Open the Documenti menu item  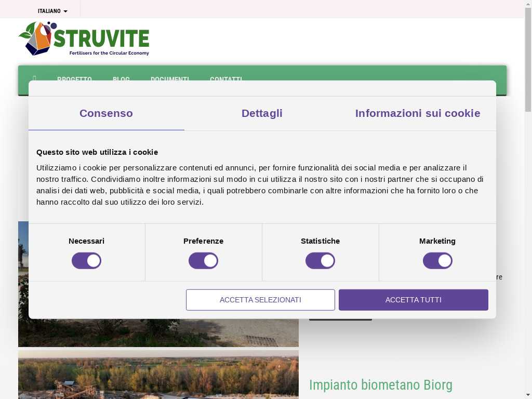click(x=169, y=79)
